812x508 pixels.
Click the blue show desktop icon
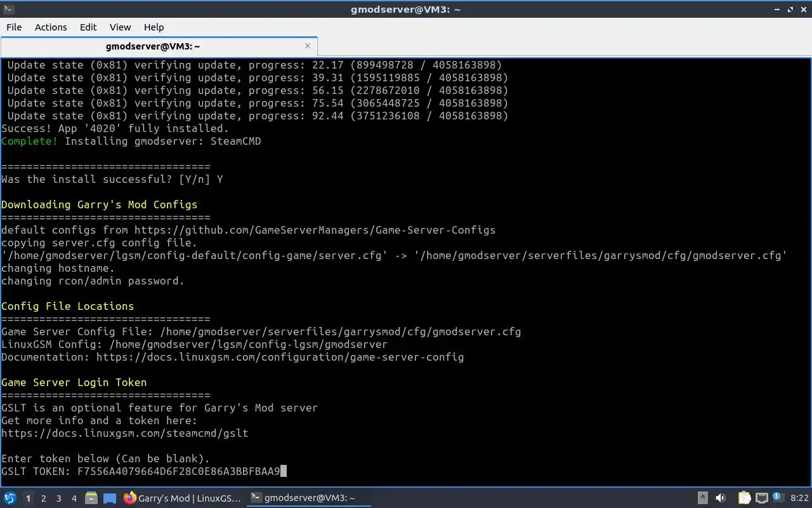(x=109, y=498)
